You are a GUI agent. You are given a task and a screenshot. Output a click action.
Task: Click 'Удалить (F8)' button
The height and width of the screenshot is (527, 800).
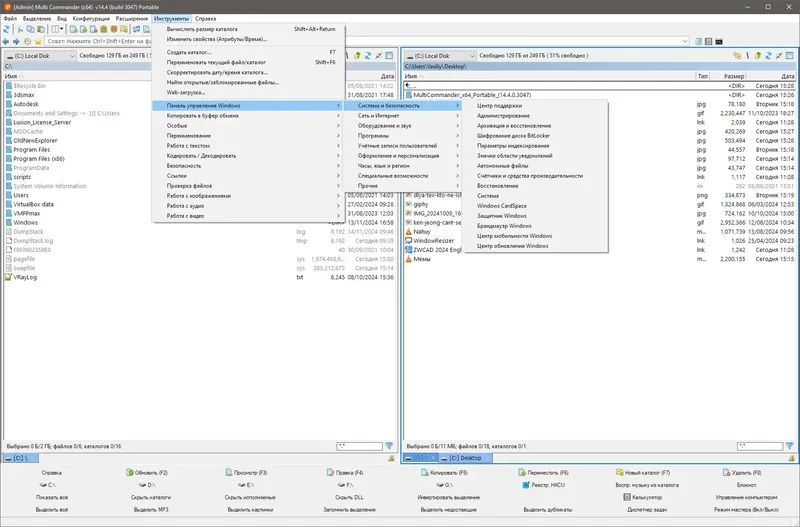tap(742, 473)
